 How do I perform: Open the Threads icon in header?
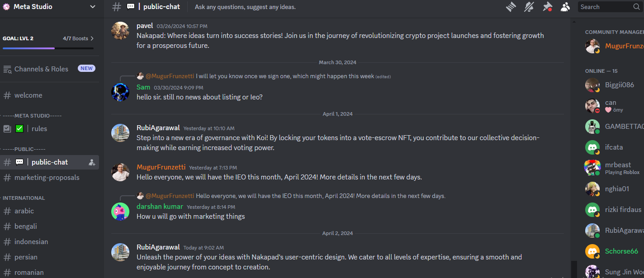tap(511, 7)
